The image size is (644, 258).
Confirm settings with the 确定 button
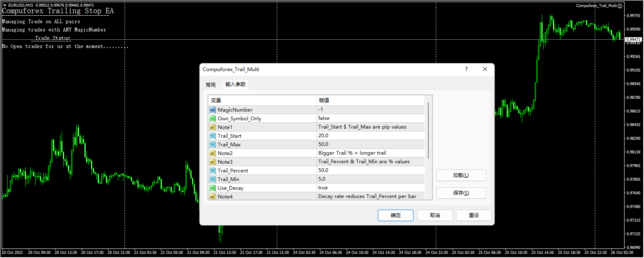tap(395, 215)
